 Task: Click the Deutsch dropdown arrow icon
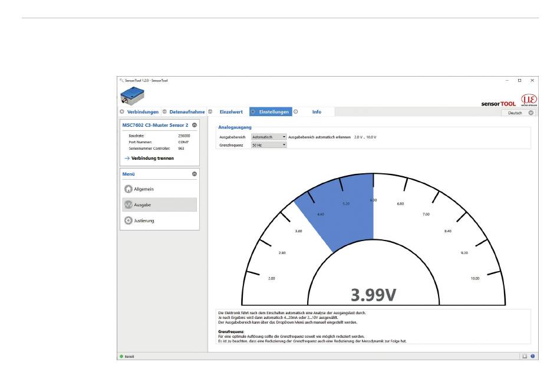point(531,113)
